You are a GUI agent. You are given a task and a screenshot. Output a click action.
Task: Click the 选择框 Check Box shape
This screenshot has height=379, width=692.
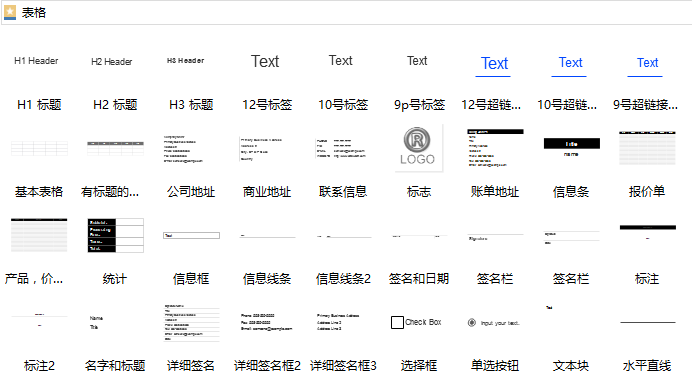pos(416,322)
